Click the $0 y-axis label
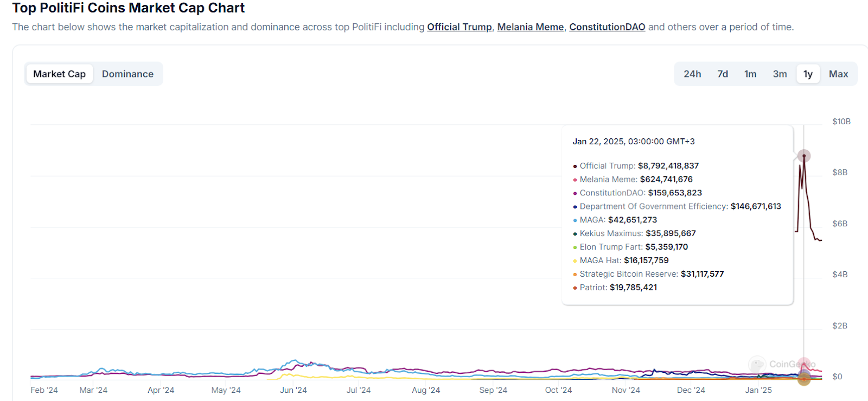This screenshot has width=868, height=401. pyautogui.click(x=837, y=377)
